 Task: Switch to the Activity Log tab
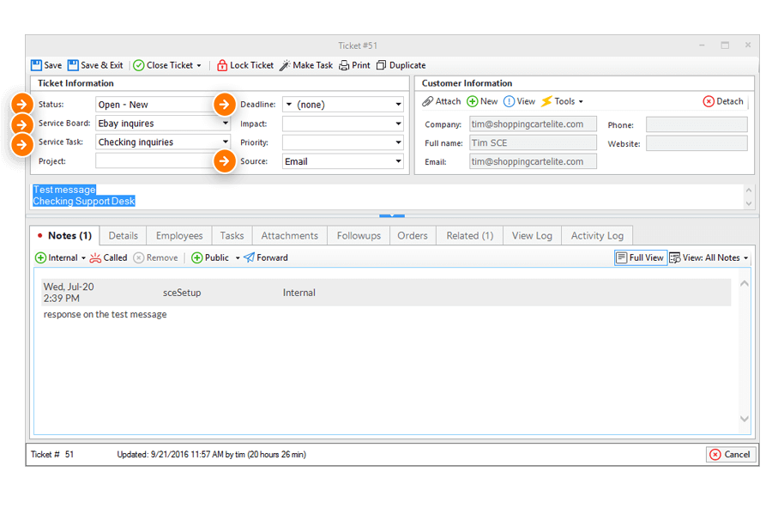point(597,235)
